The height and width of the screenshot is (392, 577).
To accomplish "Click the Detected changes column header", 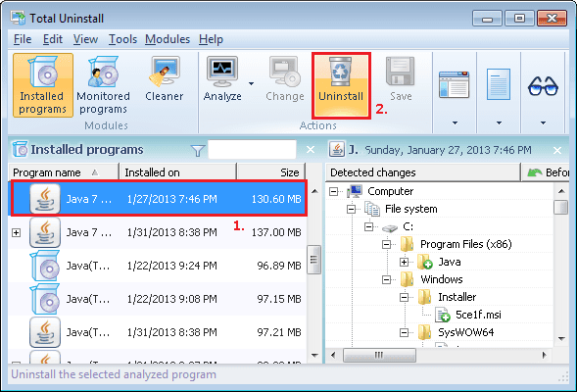I will [423, 172].
